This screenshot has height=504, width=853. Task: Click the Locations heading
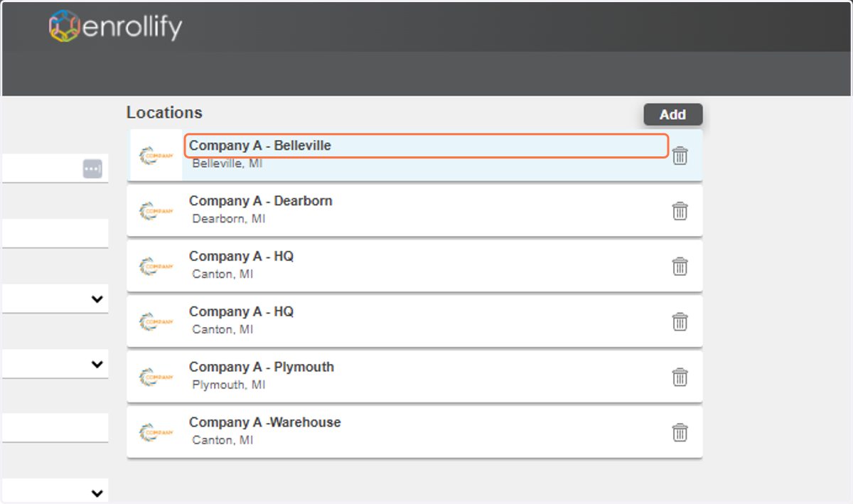pos(164,113)
